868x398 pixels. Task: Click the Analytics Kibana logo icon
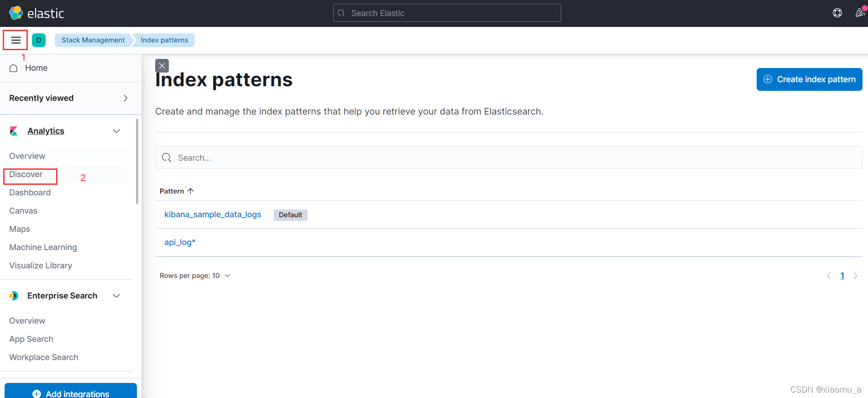pos(14,131)
